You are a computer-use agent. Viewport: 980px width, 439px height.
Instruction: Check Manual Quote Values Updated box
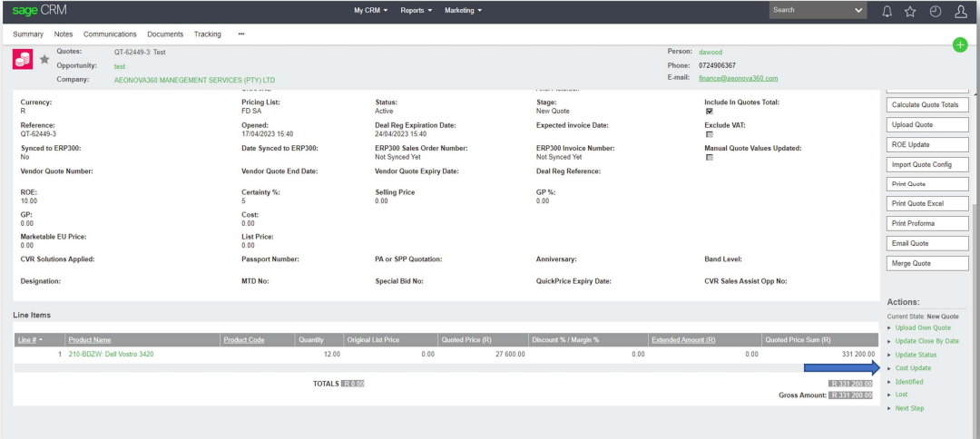pos(710,157)
